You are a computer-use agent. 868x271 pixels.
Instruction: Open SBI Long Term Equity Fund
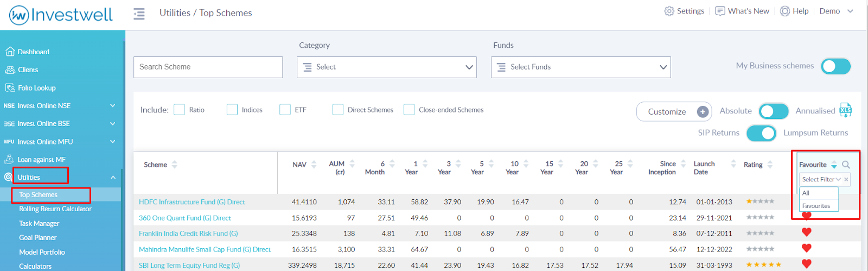tap(189, 265)
